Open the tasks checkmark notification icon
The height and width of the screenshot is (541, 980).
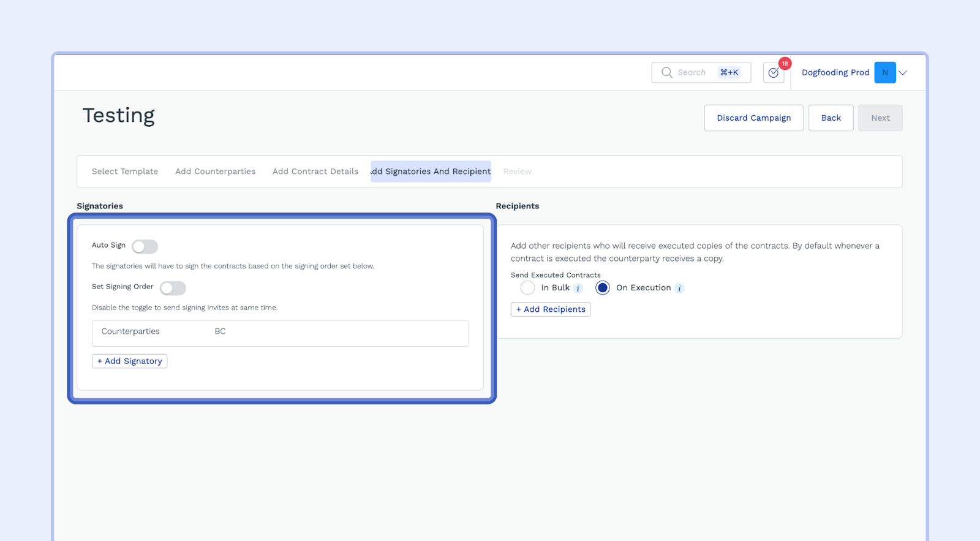pos(773,73)
